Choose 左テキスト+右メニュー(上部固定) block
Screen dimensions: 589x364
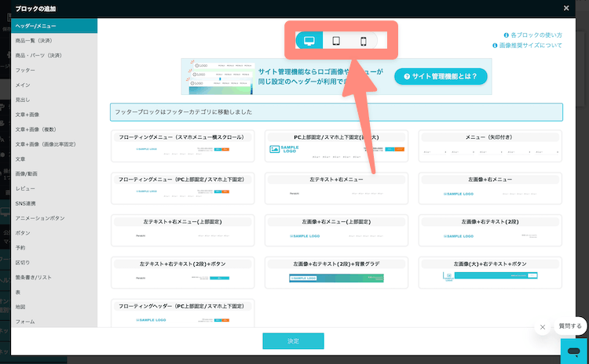coord(182,231)
